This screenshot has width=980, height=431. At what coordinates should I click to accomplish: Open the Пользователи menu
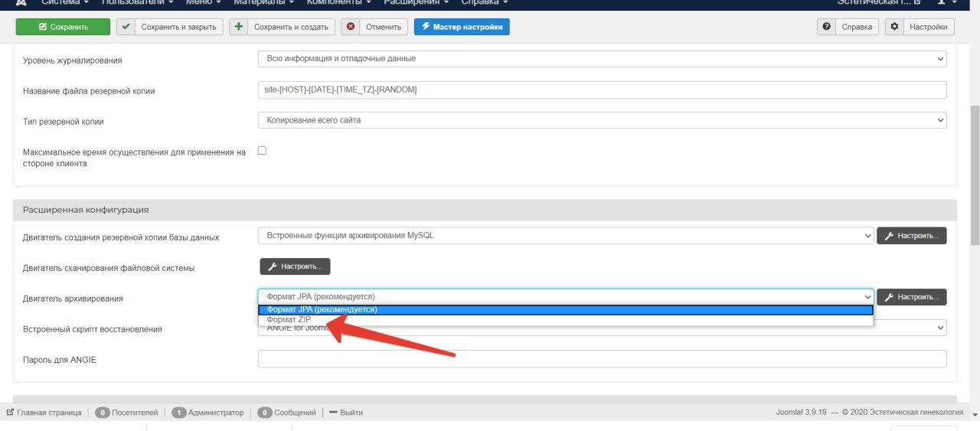[x=137, y=3]
